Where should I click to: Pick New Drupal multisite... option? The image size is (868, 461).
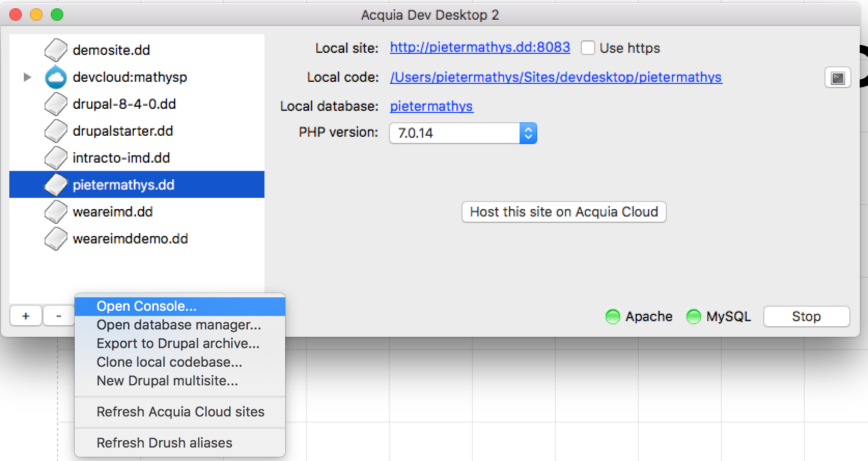(180, 381)
